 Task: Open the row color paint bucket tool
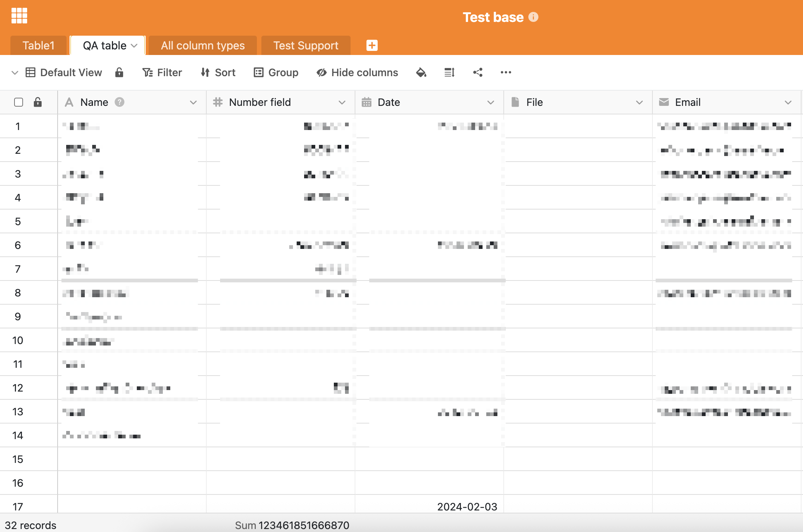421,72
